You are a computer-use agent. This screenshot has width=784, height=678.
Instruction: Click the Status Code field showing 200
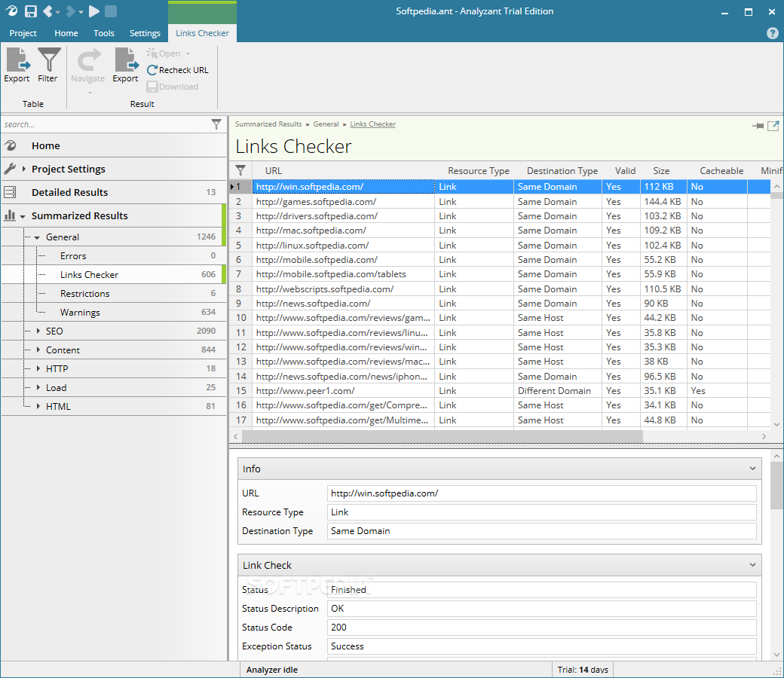coord(541,627)
